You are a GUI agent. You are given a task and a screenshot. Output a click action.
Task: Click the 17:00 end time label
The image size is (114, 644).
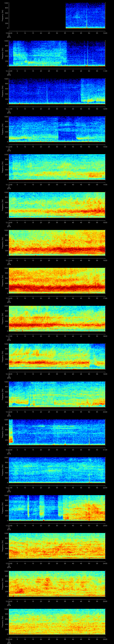pos(105,298)
